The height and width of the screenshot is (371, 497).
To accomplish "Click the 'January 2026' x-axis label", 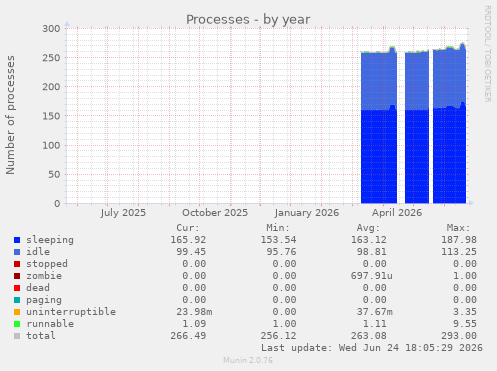I will tap(307, 213).
